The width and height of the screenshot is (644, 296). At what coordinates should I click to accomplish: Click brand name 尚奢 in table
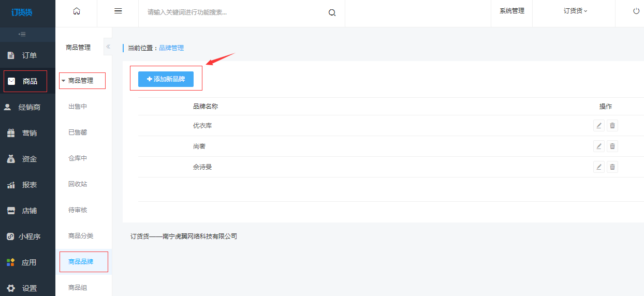199,146
